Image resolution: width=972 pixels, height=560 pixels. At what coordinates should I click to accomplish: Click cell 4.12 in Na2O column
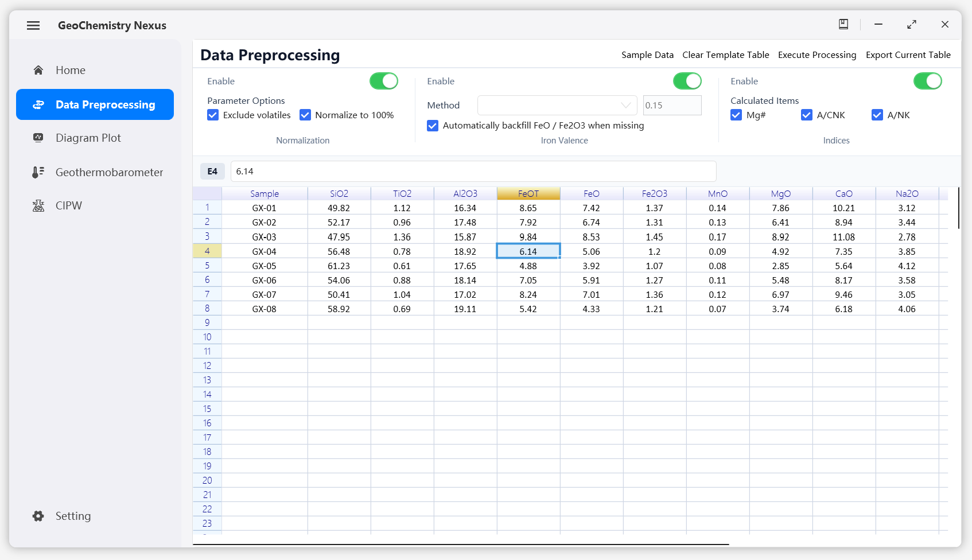[x=907, y=266]
